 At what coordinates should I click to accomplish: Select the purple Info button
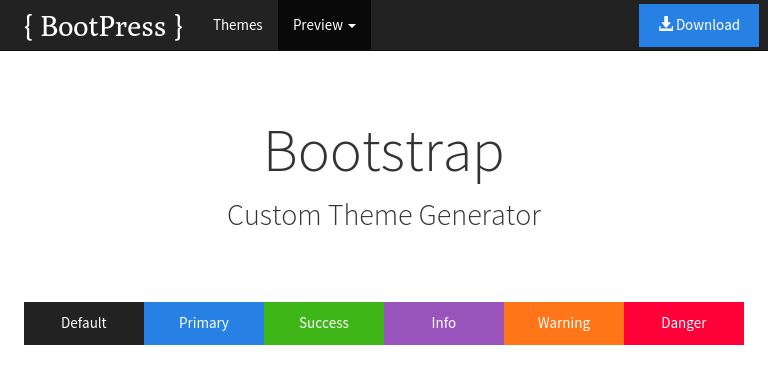(x=444, y=323)
